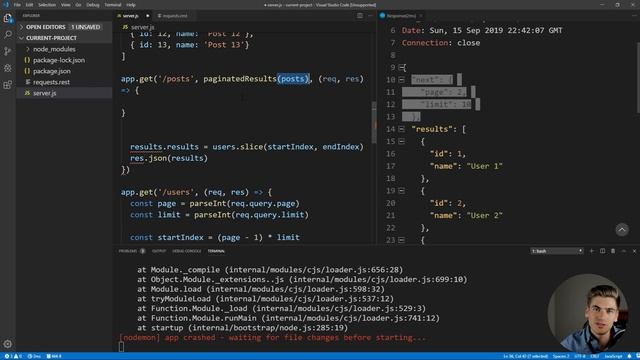Open the Debug menu
640x360 pixels.
[x=93, y=5]
